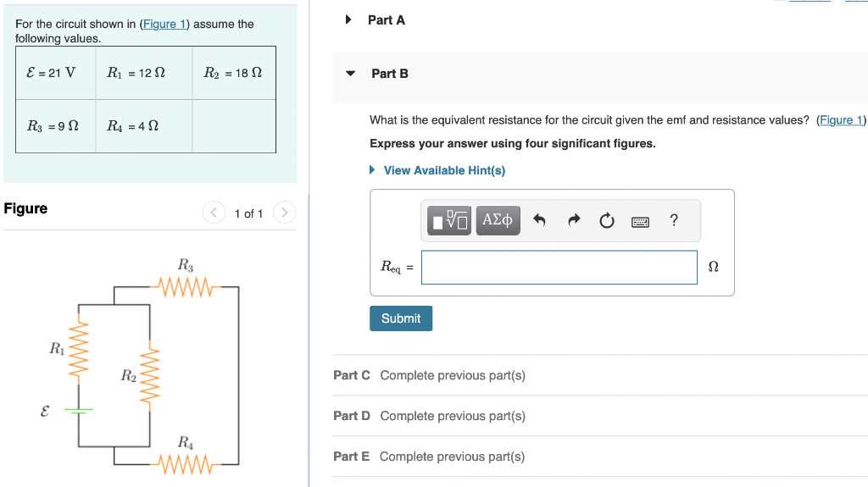The image size is (868, 487).
Task: Click the R2 = 18 Ω table cell
Action: pyautogui.click(x=234, y=73)
